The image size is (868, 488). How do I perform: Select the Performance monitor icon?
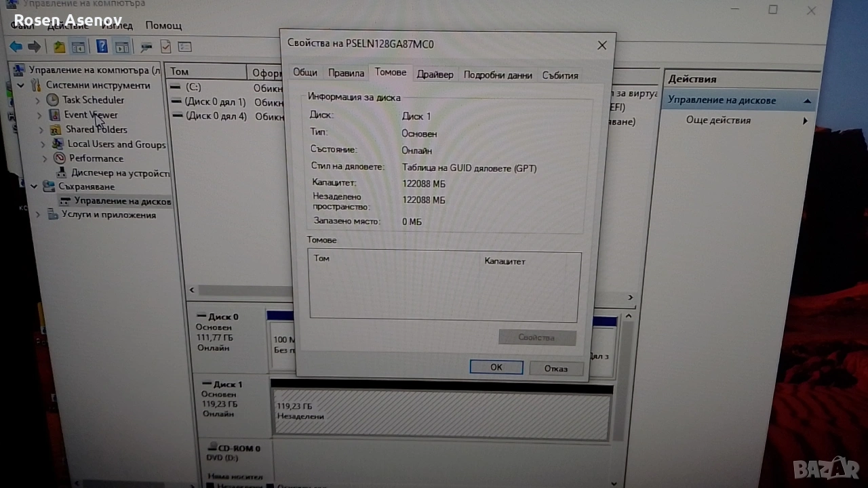pyautogui.click(x=60, y=159)
